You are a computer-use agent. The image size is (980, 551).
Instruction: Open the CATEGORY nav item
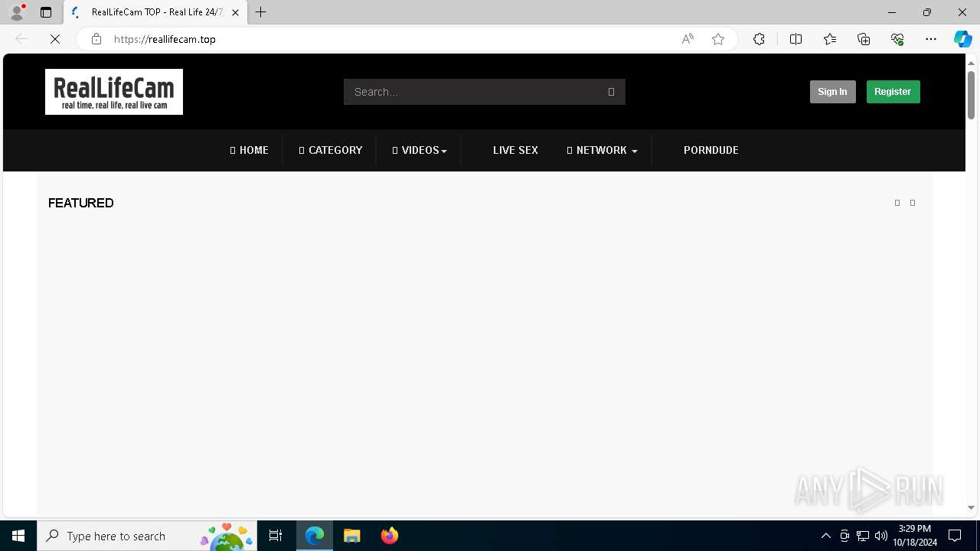click(331, 150)
